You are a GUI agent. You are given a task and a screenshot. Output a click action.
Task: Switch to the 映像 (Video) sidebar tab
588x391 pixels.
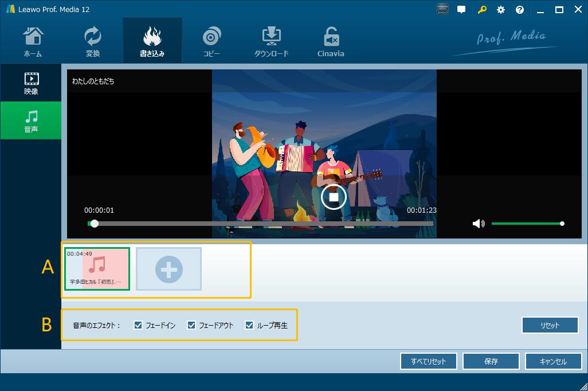31,83
